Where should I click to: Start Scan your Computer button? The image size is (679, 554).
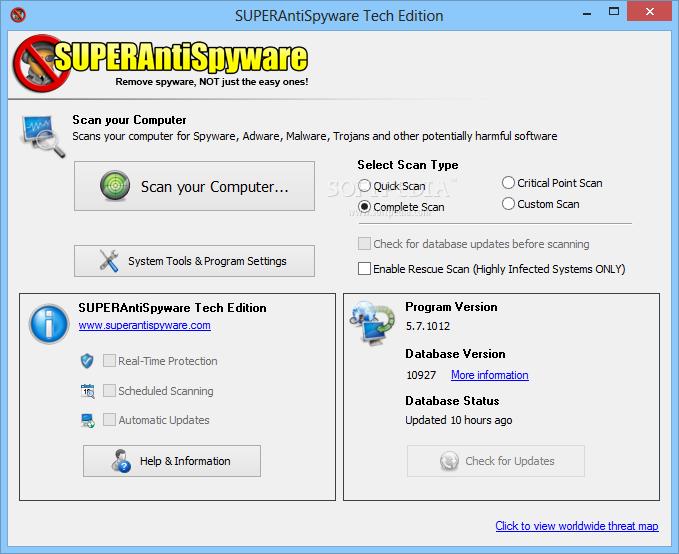(x=194, y=186)
